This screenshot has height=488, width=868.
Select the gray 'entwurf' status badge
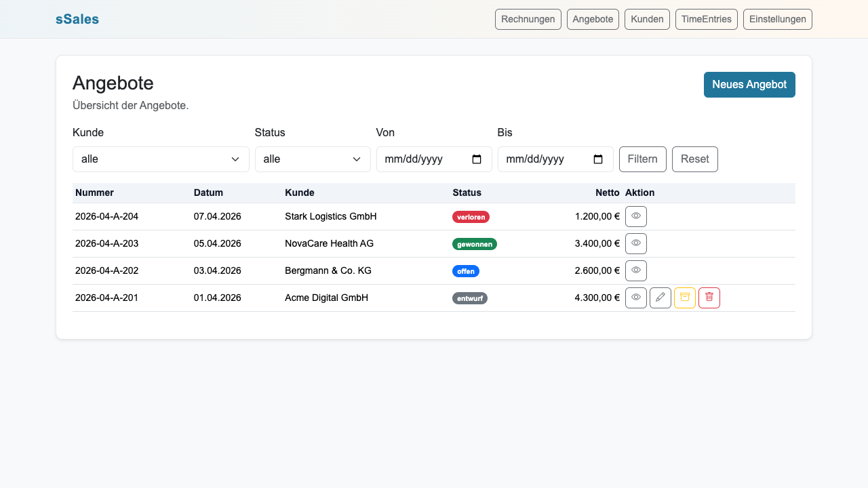pos(469,298)
